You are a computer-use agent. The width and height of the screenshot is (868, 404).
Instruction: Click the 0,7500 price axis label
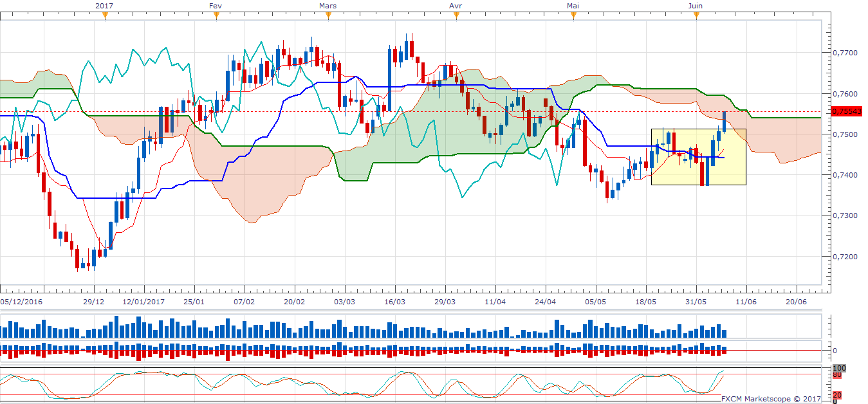(x=844, y=134)
